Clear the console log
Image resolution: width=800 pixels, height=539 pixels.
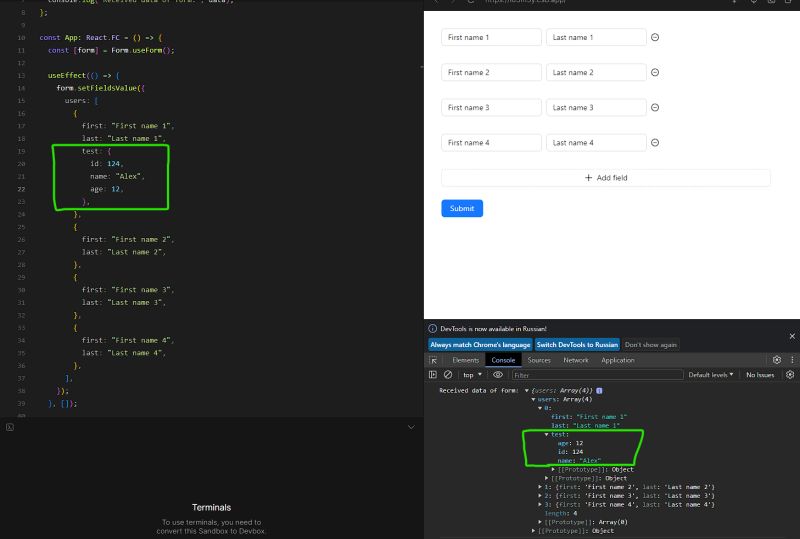(x=448, y=375)
